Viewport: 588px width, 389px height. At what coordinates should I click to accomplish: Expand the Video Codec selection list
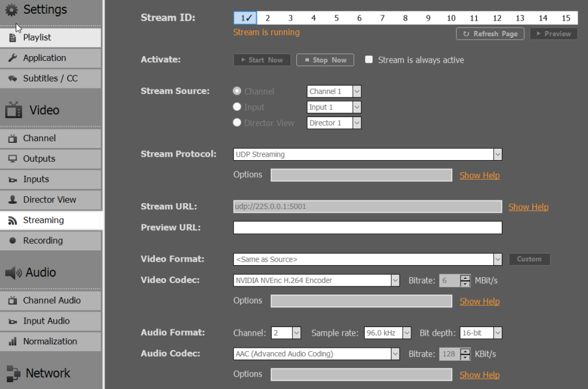394,280
